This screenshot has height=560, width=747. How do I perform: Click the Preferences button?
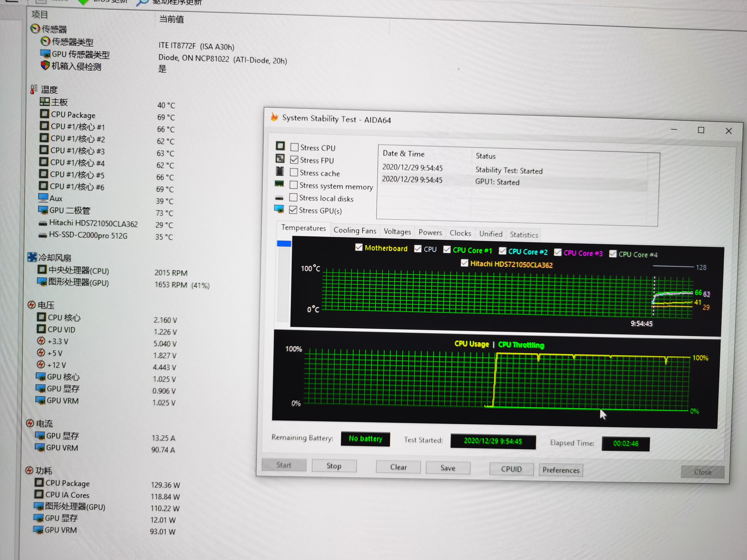pos(561,470)
